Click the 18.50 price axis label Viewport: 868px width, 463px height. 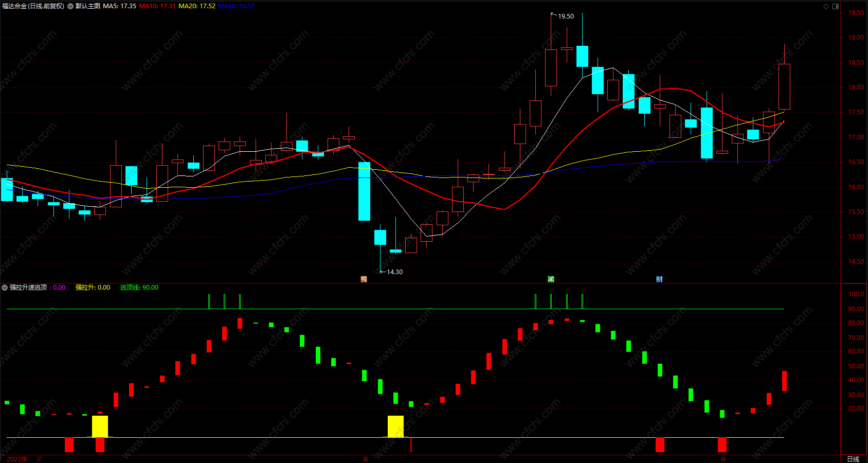click(856, 63)
